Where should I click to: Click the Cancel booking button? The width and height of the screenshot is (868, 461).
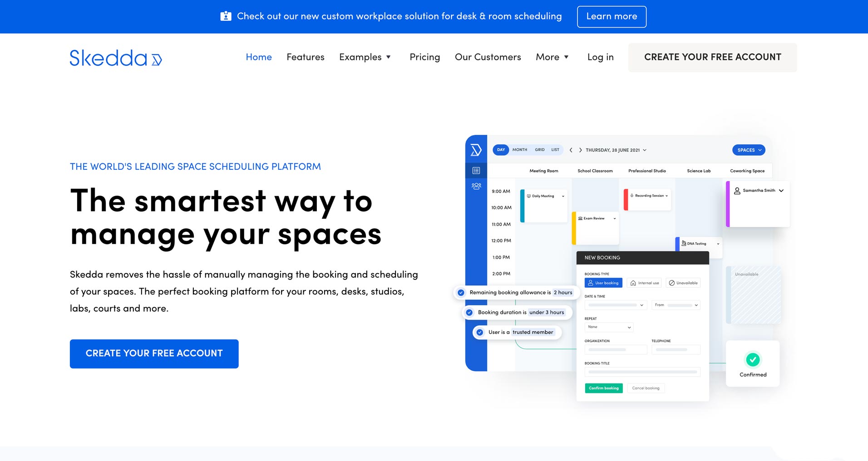coord(646,388)
